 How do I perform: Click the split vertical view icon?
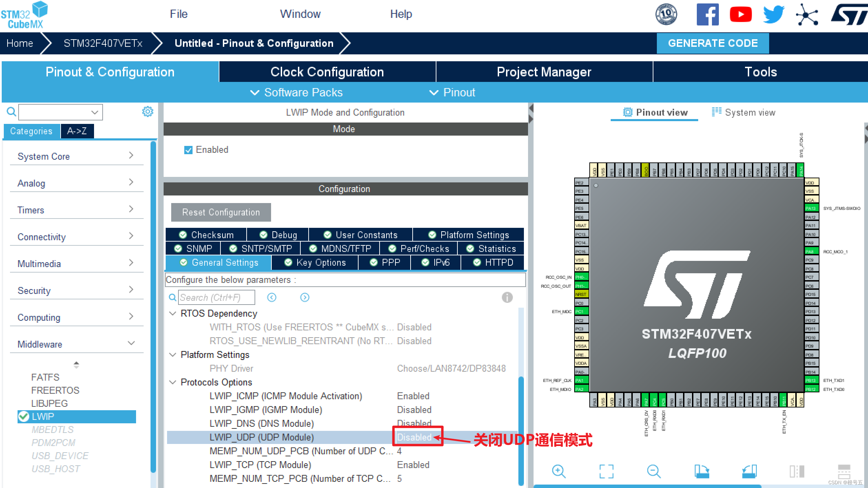tap(797, 471)
